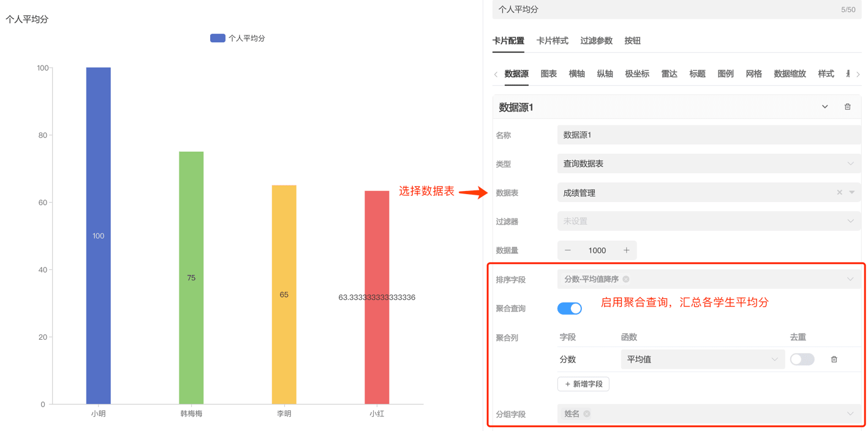Remove the 分数-平均值降序 sort tag

pos(626,279)
